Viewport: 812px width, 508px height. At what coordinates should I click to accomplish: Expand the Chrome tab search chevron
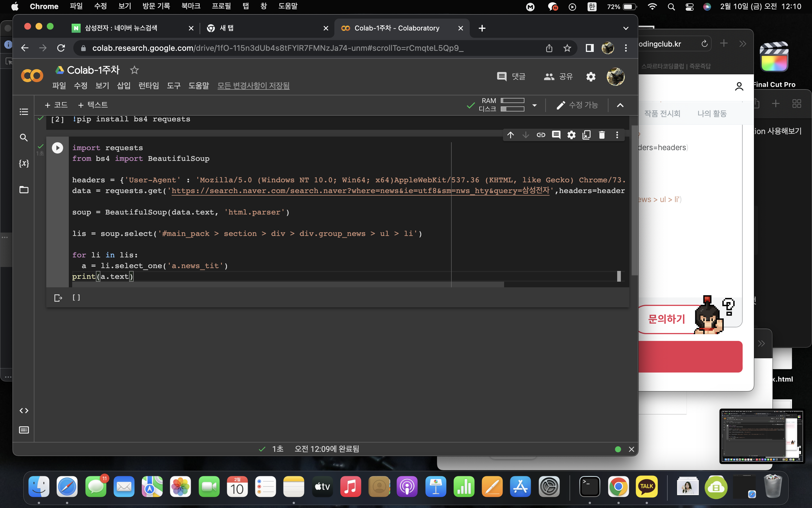click(x=626, y=28)
